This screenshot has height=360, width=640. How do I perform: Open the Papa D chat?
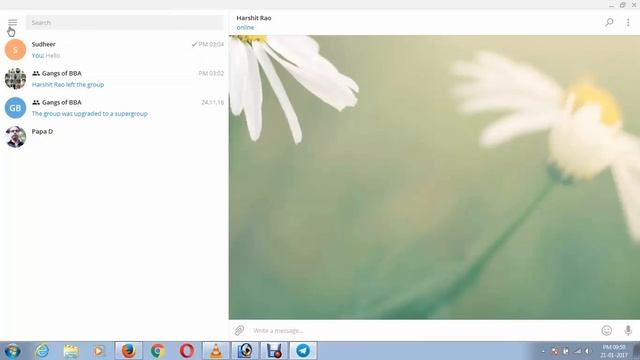point(114,137)
